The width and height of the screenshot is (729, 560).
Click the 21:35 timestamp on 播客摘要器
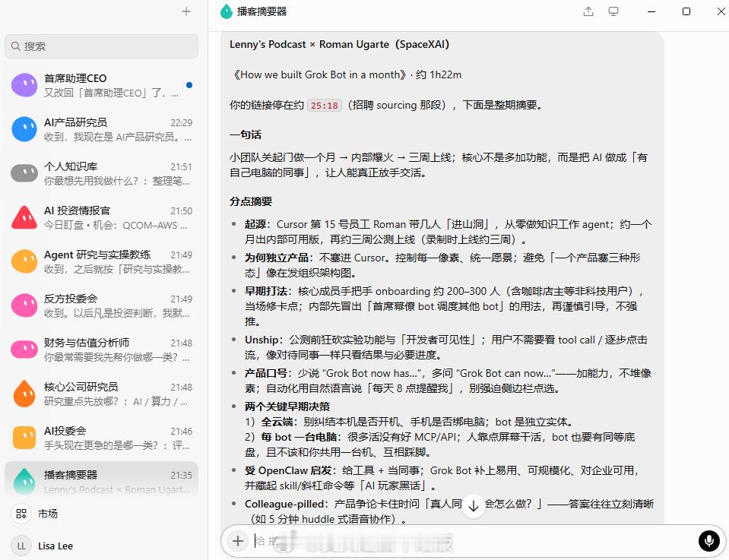(x=182, y=476)
